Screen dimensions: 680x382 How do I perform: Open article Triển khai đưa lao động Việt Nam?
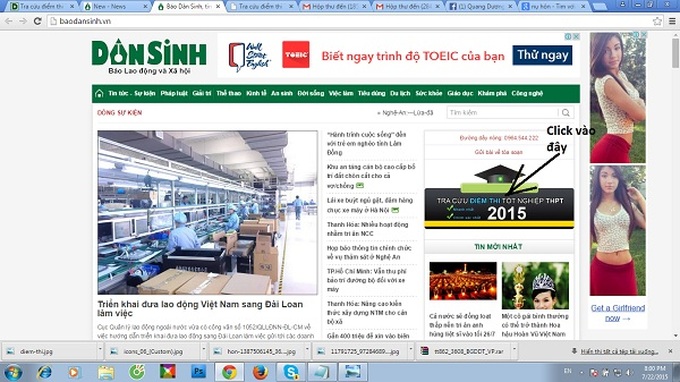tap(200, 308)
